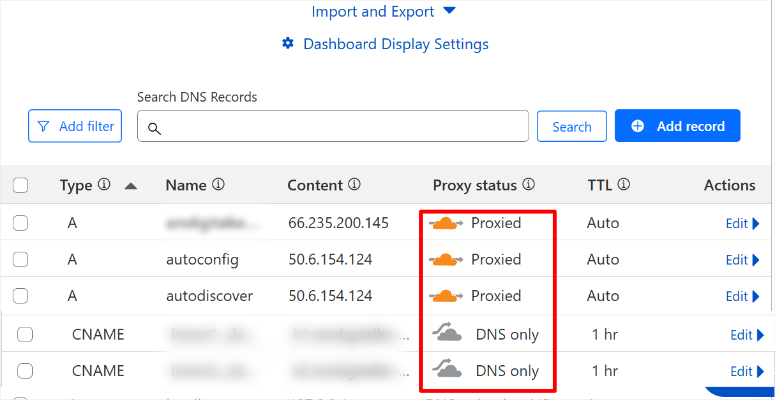Click the autoconfig name cell

click(203, 260)
